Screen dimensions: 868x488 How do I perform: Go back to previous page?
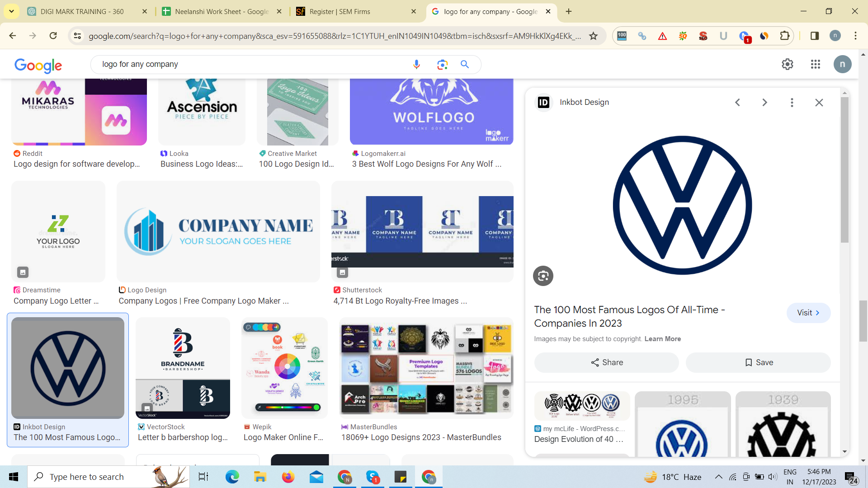click(12, 36)
